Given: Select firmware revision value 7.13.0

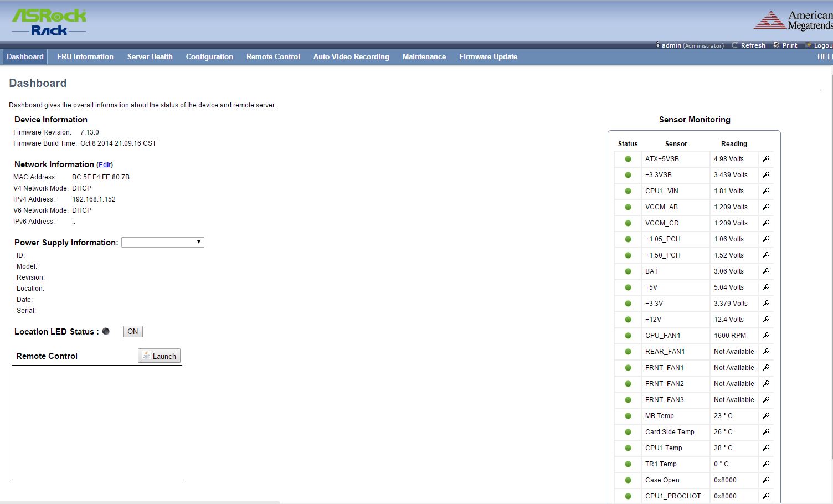Looking at the screenshot, I should pos(90,132).
